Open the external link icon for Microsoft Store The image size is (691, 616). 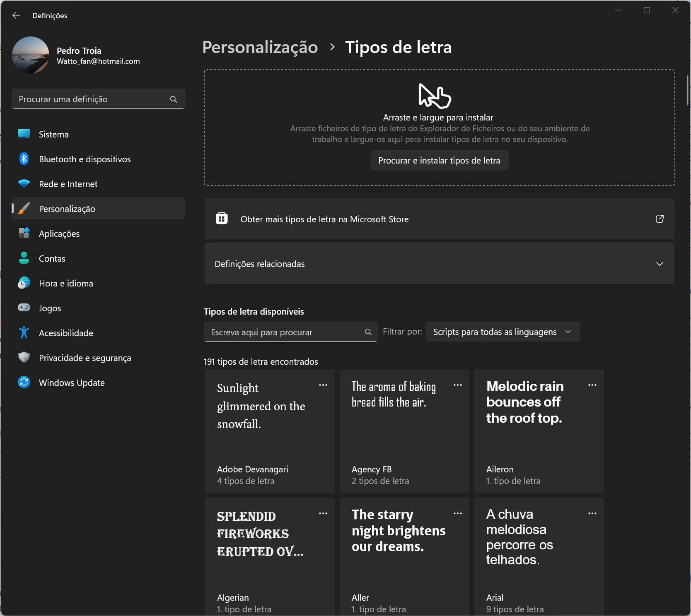(x=659, y=219)
